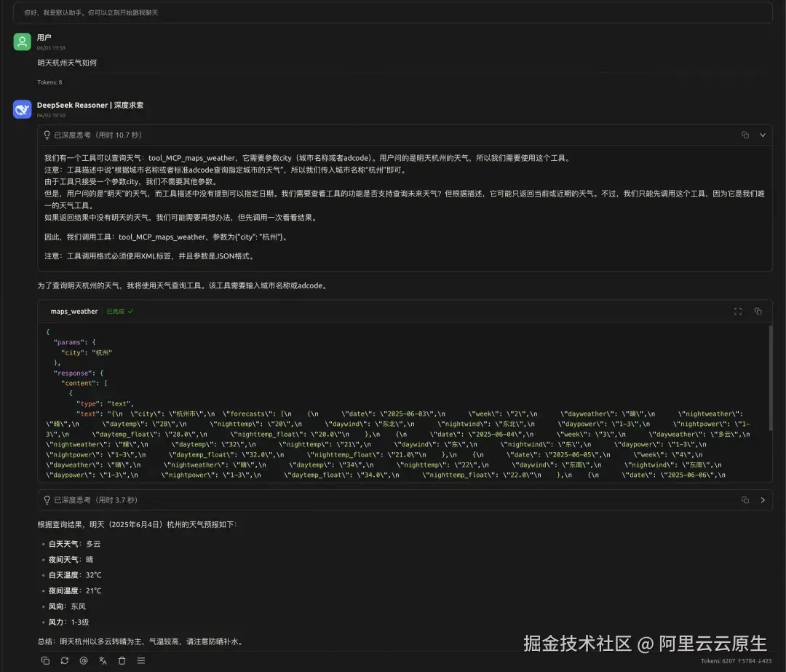Copy the 3.7-second thinking block content

[x=745, y=500]
